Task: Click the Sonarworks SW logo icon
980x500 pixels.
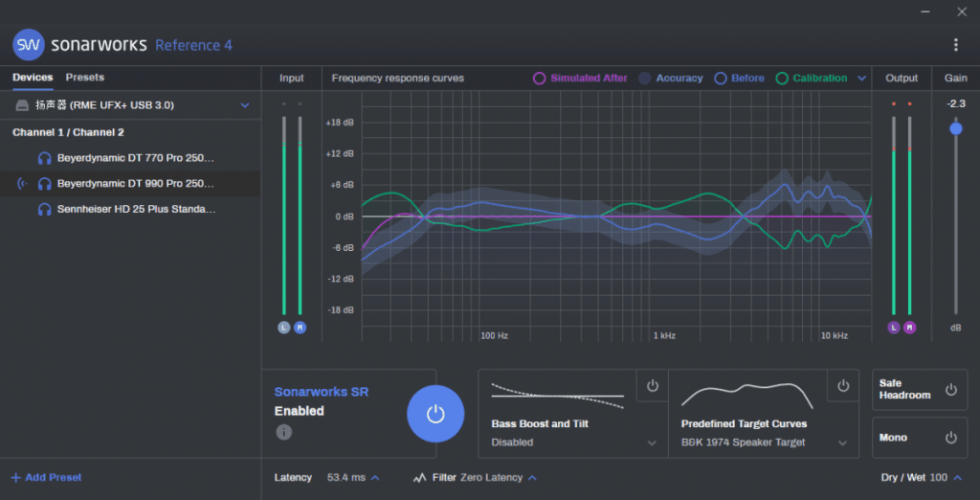Action: pos(29,45)
